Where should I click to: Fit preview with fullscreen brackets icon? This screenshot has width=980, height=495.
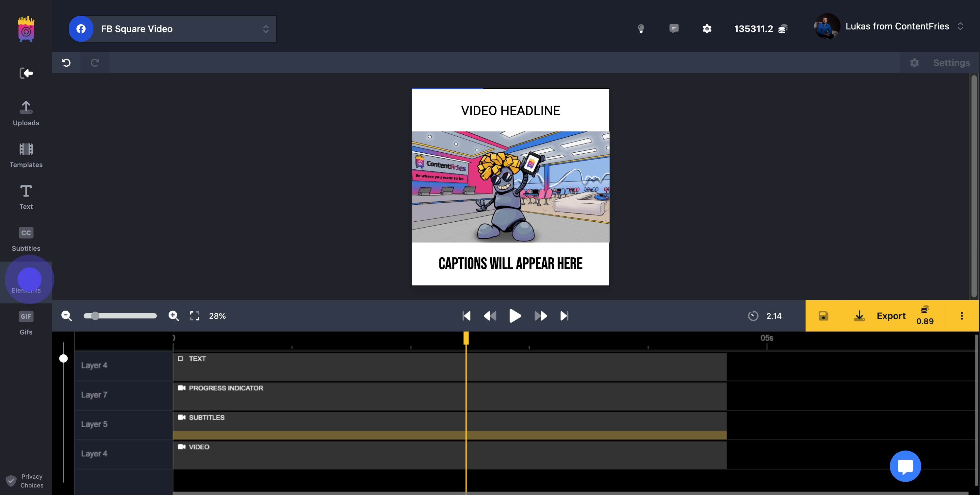194,316
